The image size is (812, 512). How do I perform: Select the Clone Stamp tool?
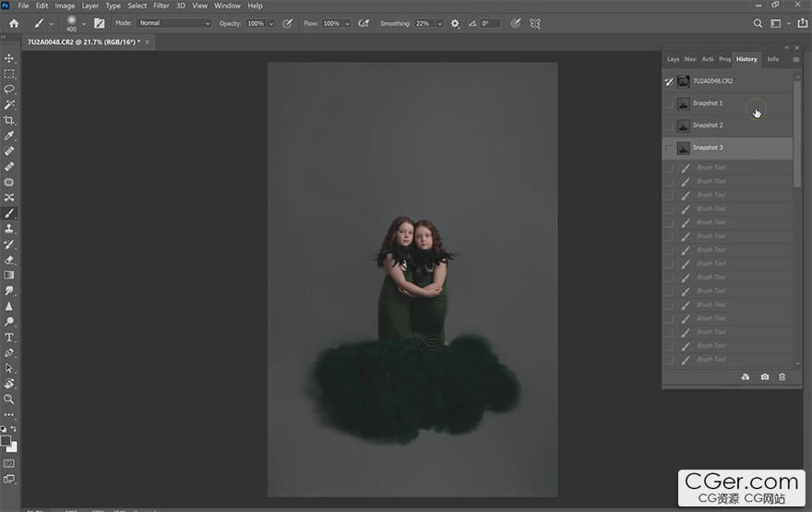(x=9, y=229)
